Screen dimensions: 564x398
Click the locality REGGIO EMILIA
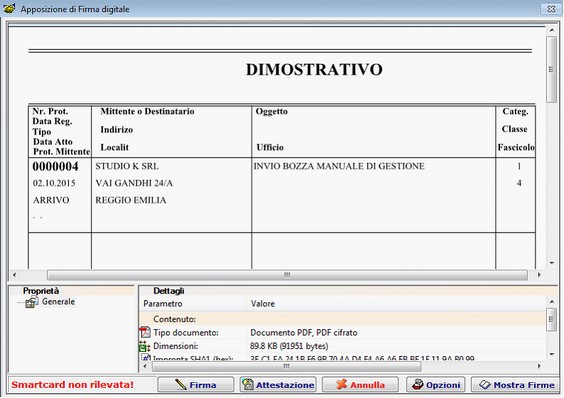[x=131, y=200]
